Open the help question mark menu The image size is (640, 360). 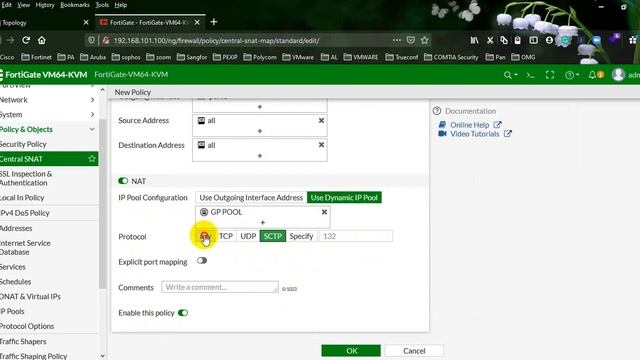[x=571, y=75]
